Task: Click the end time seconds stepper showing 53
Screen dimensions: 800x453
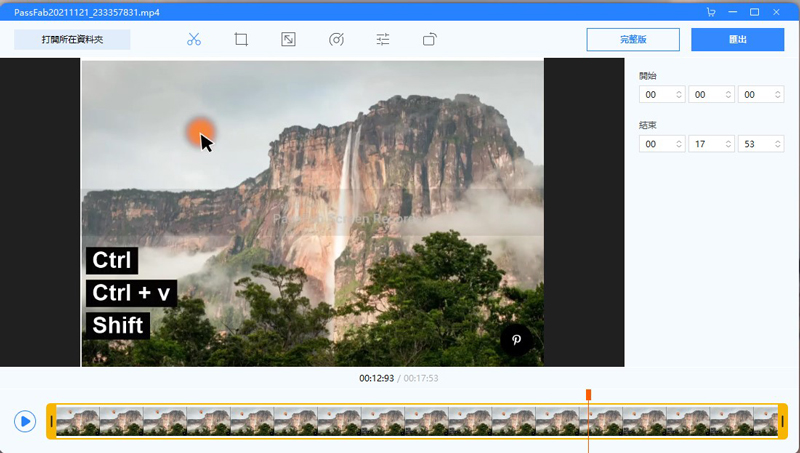Action: [777, 144]
